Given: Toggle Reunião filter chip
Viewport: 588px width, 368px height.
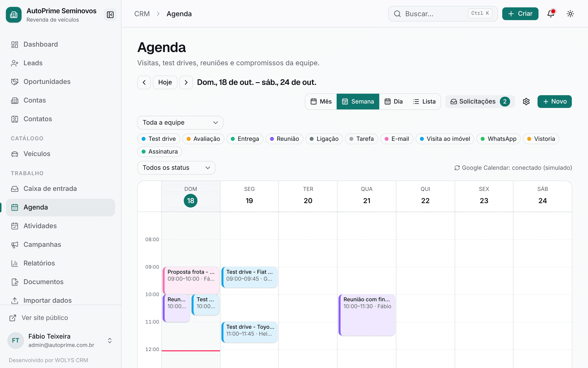Looking at the screenshot, I should 284,139.
